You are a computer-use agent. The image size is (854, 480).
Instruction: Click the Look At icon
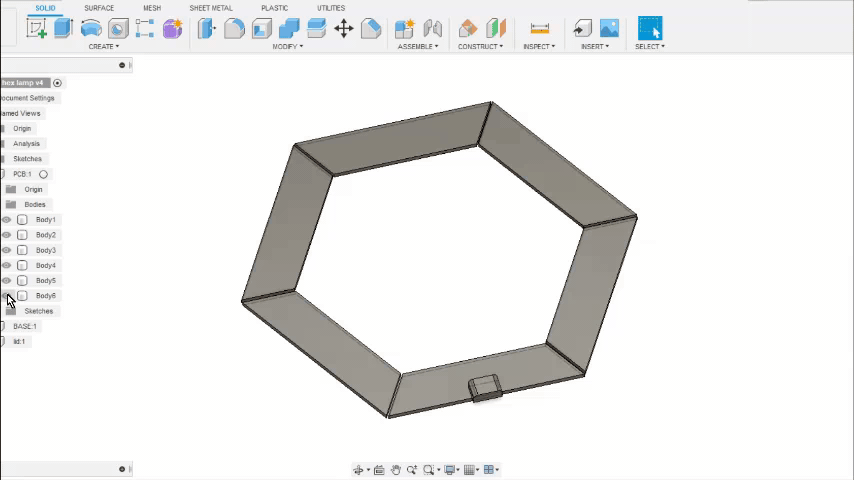point(379,470)
